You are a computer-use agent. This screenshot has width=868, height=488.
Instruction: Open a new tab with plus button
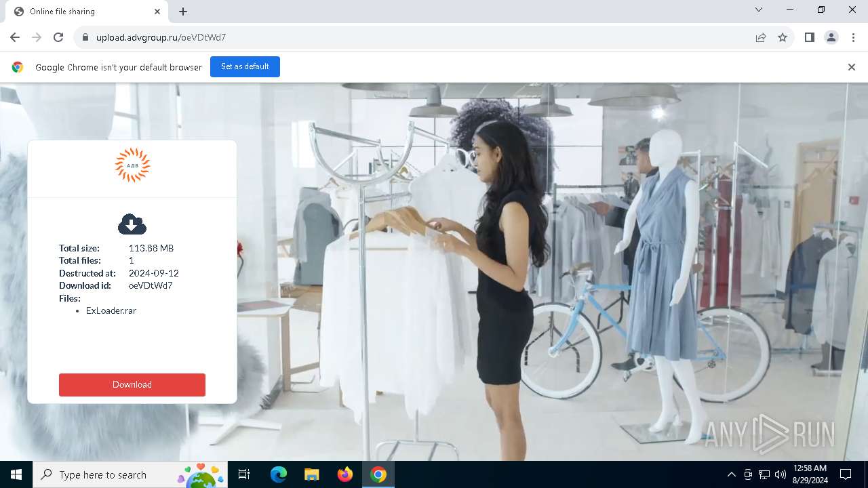pos(183,12)
